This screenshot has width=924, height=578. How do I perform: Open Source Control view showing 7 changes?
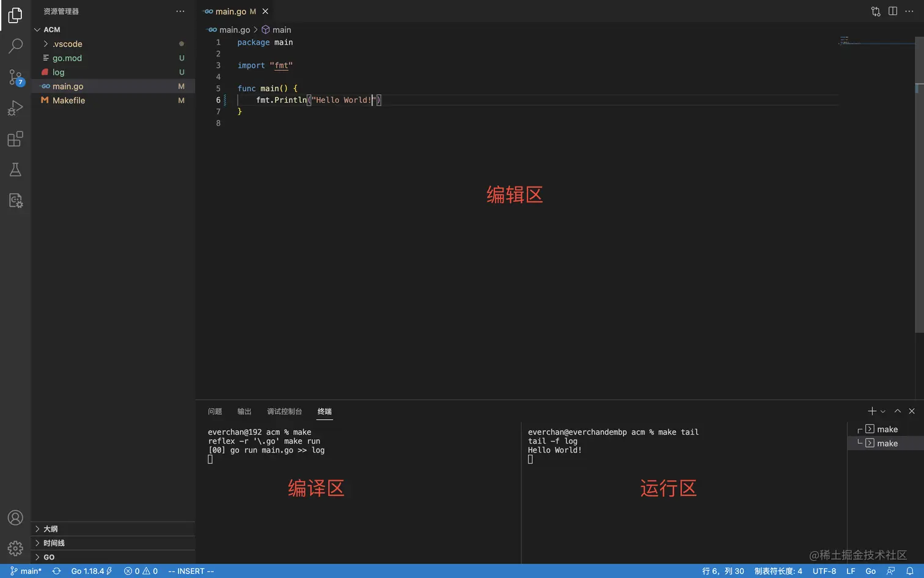pos(15,77)
